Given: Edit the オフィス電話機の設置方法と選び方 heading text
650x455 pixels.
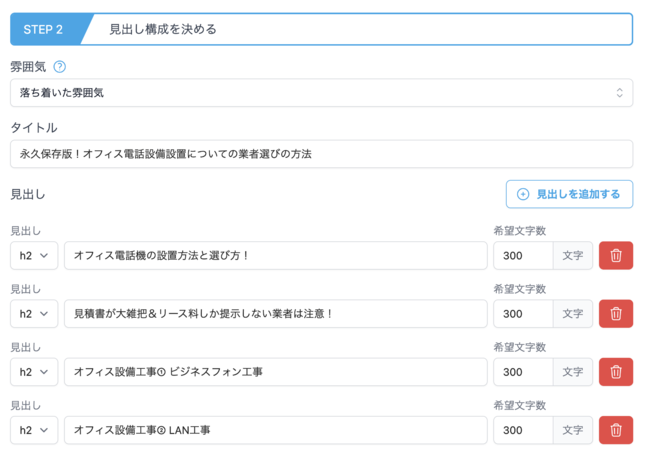Looking at the screenshot, I should pos(275,256).
